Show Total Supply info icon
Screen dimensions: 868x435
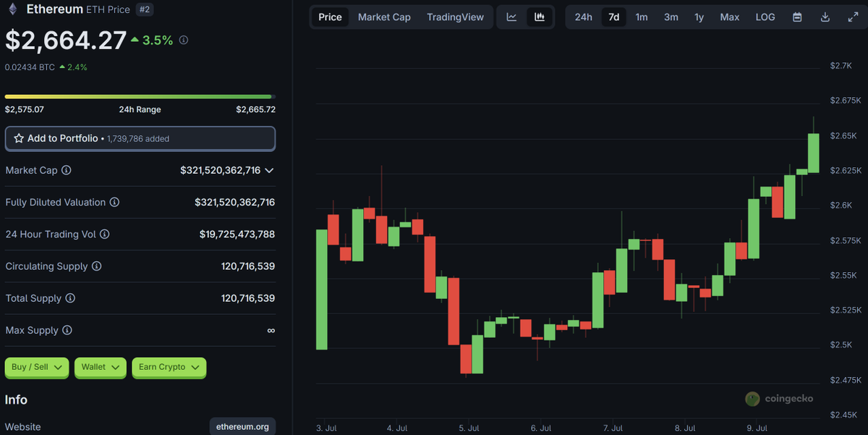click(70, 298)
